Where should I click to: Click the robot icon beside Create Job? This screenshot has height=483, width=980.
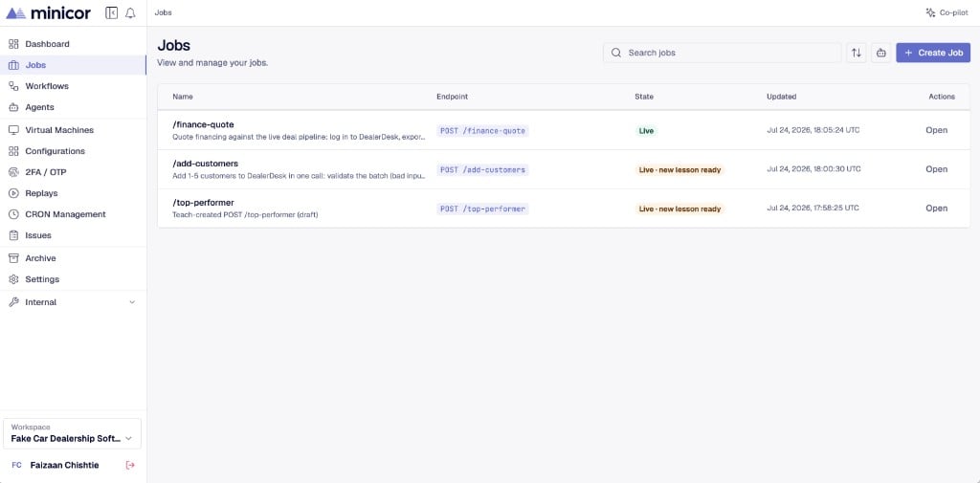coord(881,53)
